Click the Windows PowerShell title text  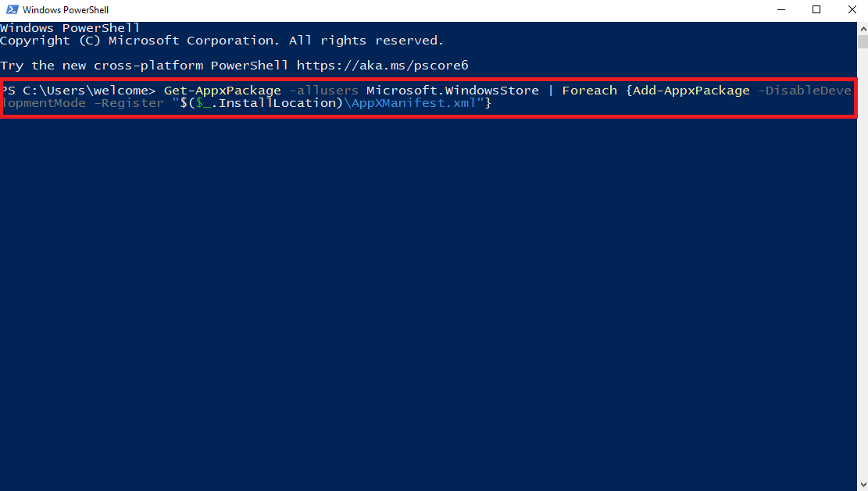tap(66, 10)
